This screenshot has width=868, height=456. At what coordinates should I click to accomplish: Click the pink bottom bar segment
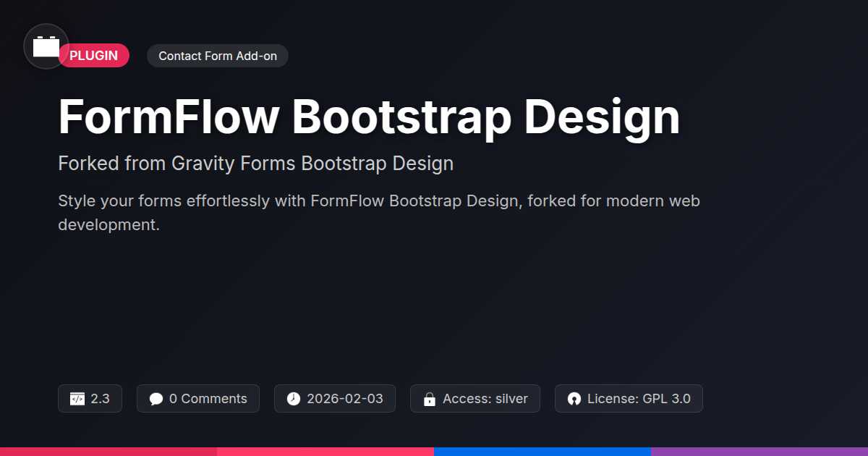coord(325,452)
